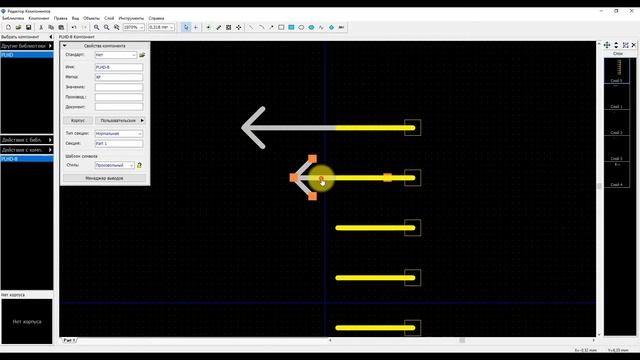Open Менеджер выводов button
Image resolution: width=640 pixels, height=360 pixels.
(104, 178)
